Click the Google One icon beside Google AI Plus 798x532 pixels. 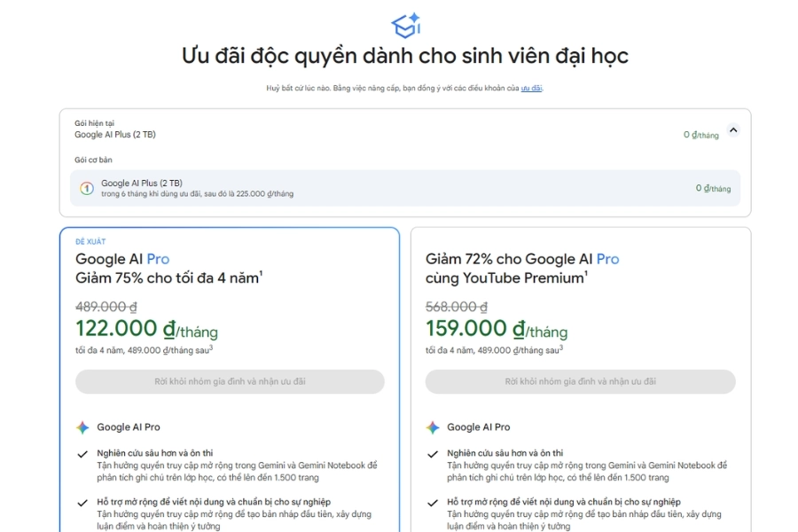coord(87,188)
